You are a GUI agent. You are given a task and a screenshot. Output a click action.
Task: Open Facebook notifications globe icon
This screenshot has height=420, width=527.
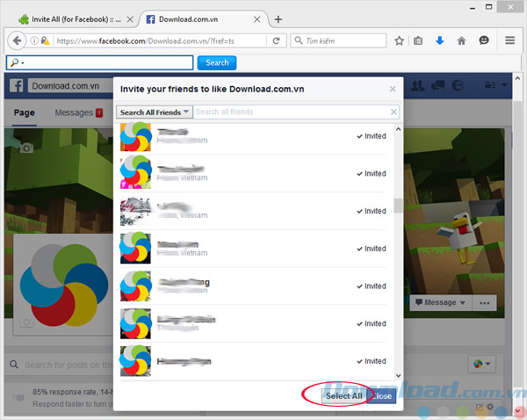pyautogui.click(x=458, y=86)
